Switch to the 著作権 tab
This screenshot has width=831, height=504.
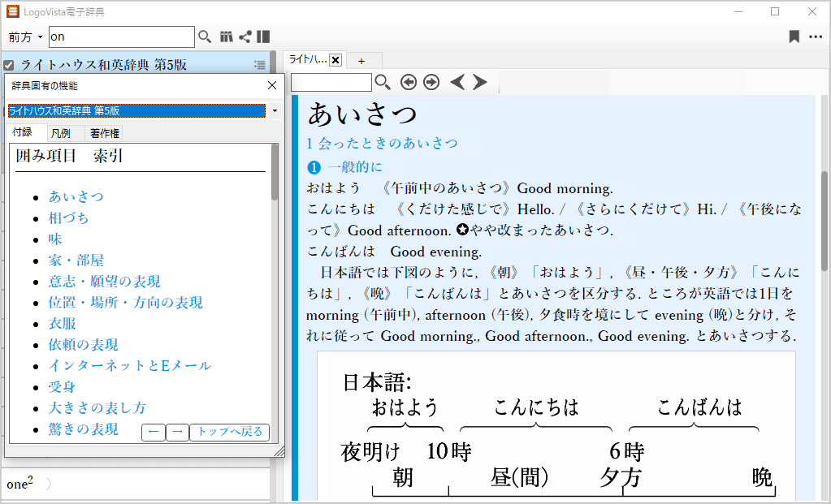click(105, 133)
